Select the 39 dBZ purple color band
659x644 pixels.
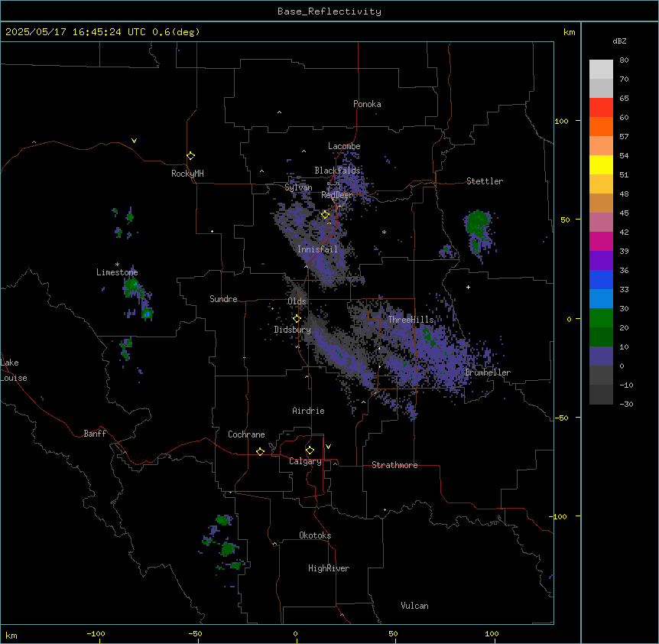click(601, 260)
